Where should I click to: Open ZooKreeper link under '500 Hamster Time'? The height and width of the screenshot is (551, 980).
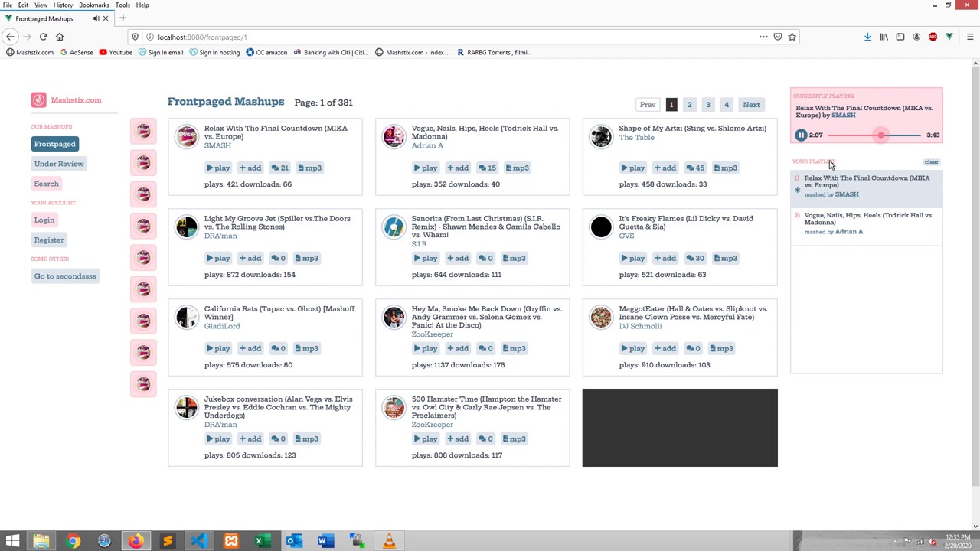433,425
